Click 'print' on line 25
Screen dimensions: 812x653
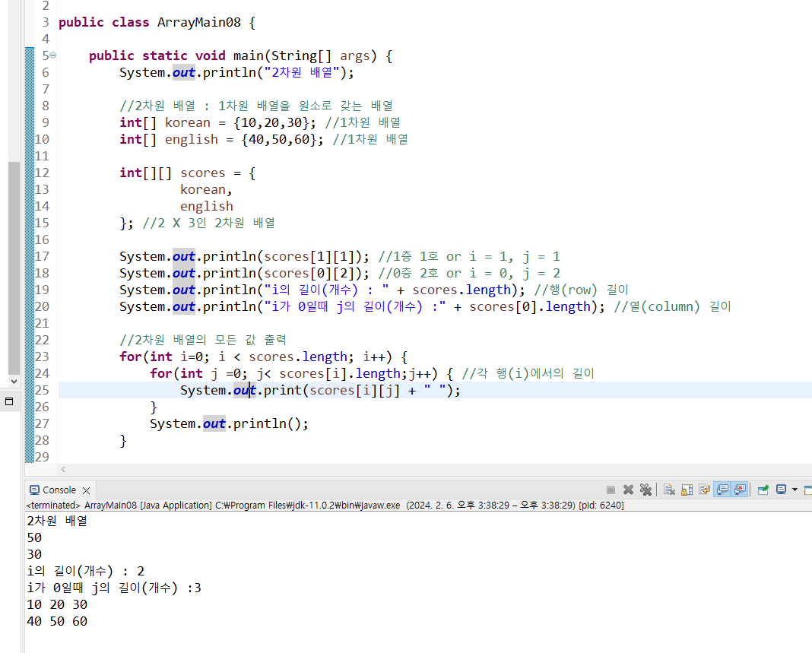point(283,390)
